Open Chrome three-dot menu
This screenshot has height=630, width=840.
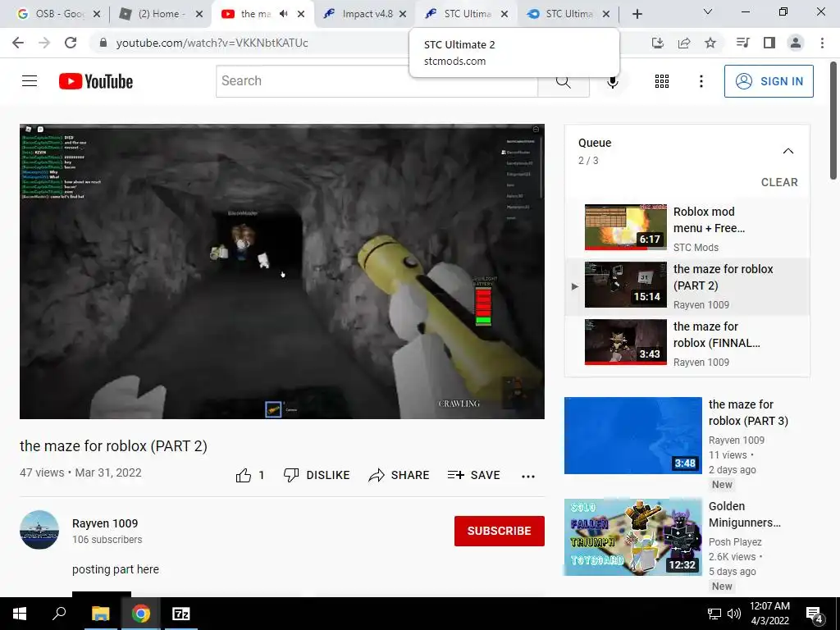click(822, 43)
